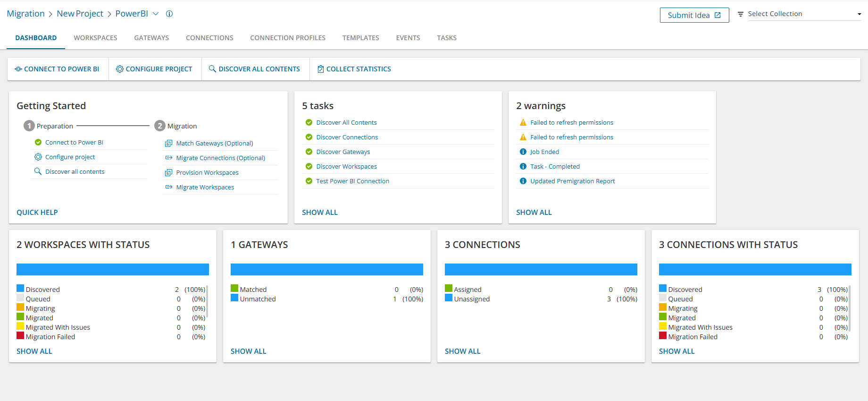Open Quick Help in Getting Started
The height and width of the screenshot is (401, 868).
tap(37, 213)
